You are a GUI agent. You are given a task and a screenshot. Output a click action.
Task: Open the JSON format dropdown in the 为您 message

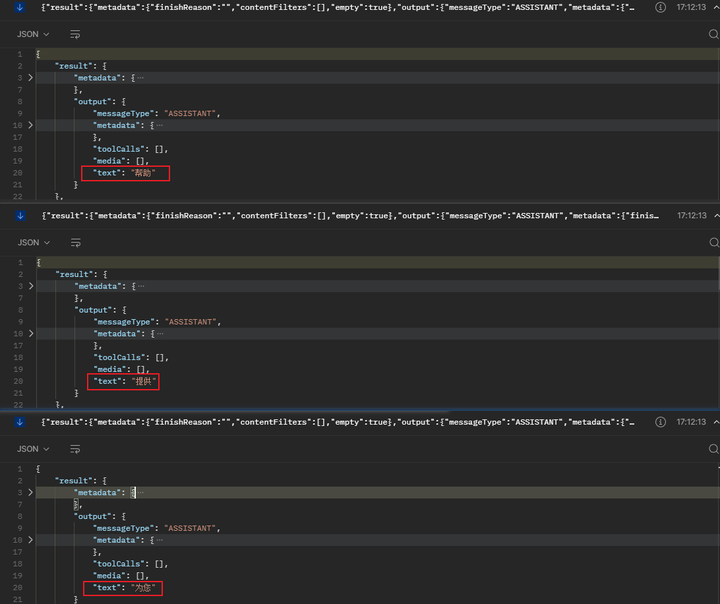click(x=33, y=449)
